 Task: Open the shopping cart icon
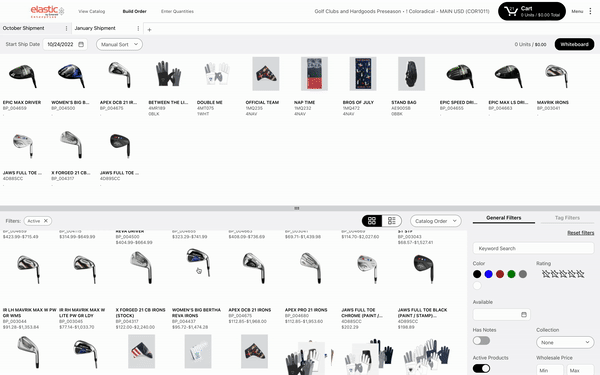tap(511, 11)
